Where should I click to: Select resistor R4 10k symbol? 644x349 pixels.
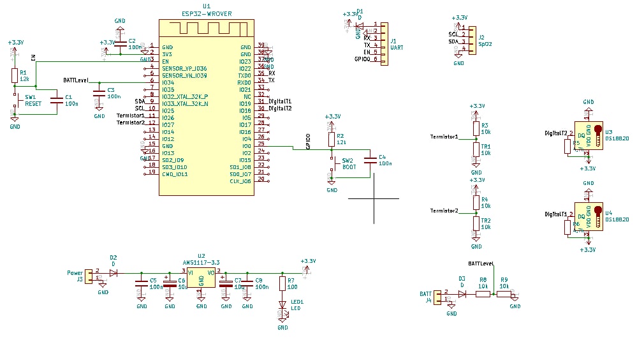tap(476, 203)
